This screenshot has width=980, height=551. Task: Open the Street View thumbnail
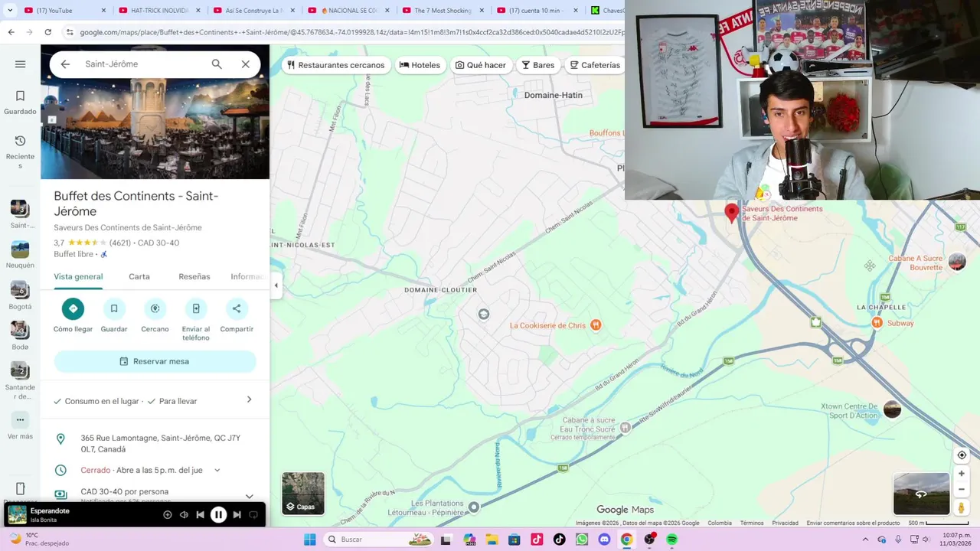coord(921,494)
